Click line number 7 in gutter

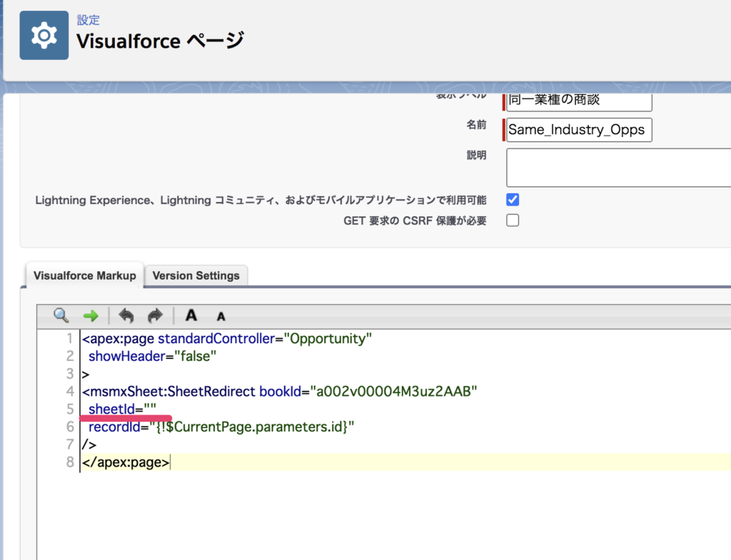70,444
